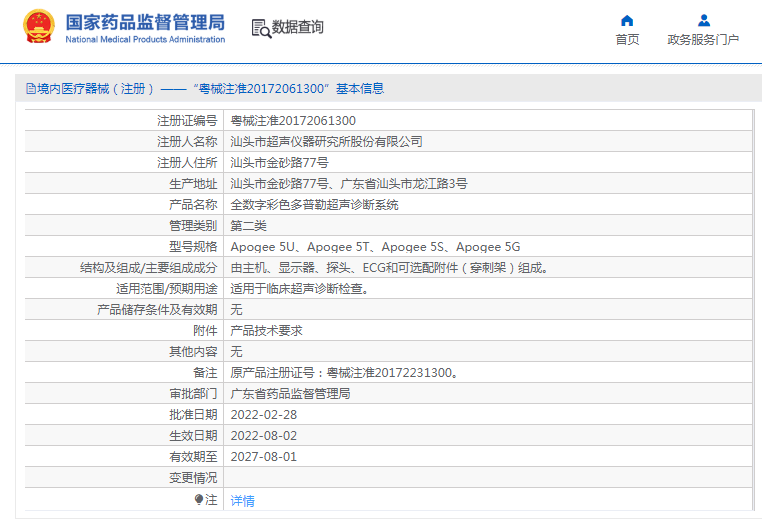
Task: Click the 适用范围/预期用途 label
Action: coord(167,289)
